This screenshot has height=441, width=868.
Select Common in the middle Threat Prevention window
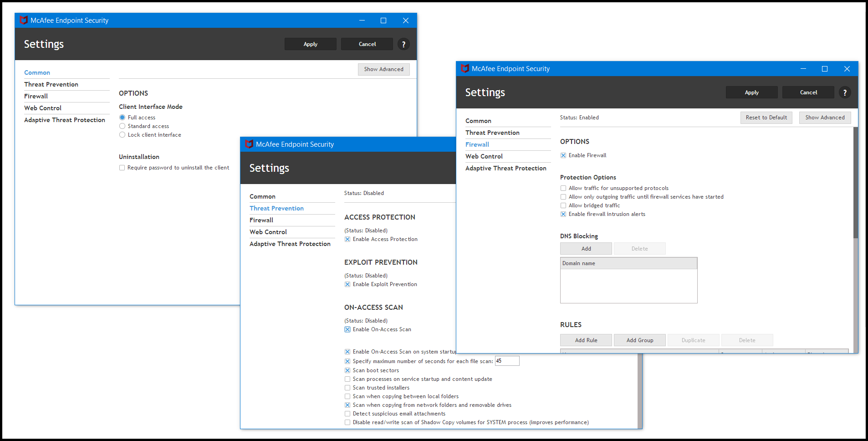click(263, 196)
